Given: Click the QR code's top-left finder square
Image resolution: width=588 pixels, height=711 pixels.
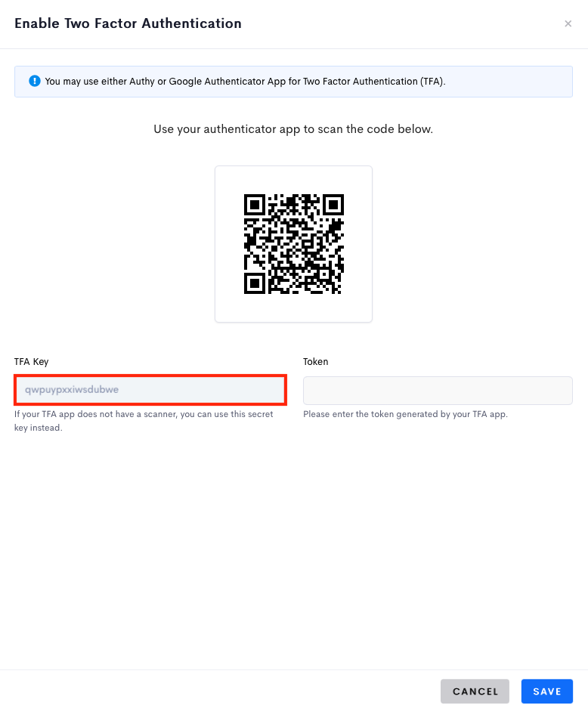Looking at the screenshot, I should point(255,205).
